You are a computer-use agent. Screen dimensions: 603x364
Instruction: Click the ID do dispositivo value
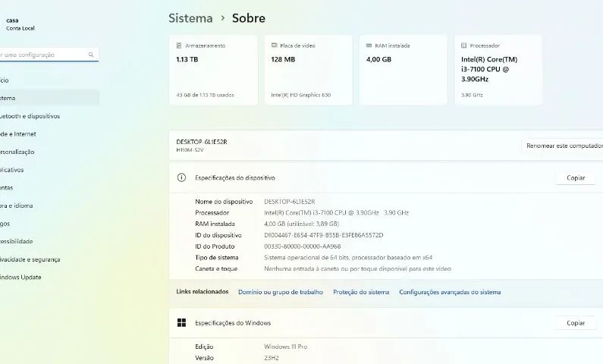click(x=323, y=235)
